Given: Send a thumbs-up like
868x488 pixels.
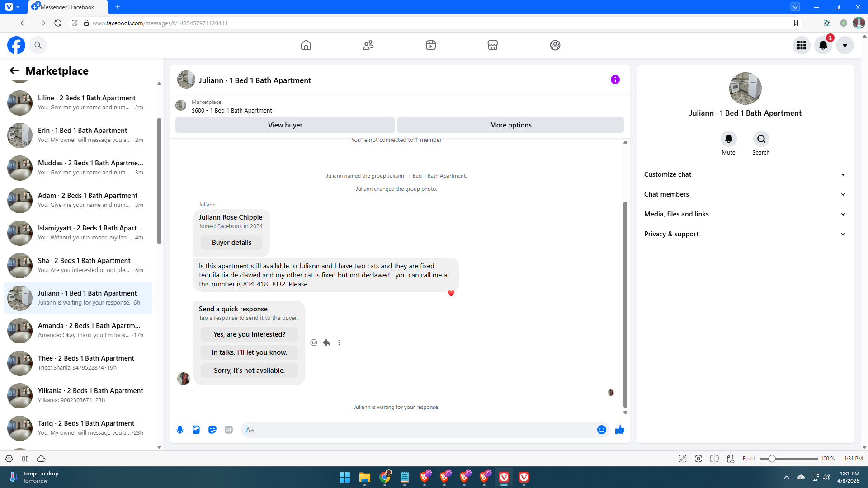Looking at the screenshot, I should click(619, 430).
